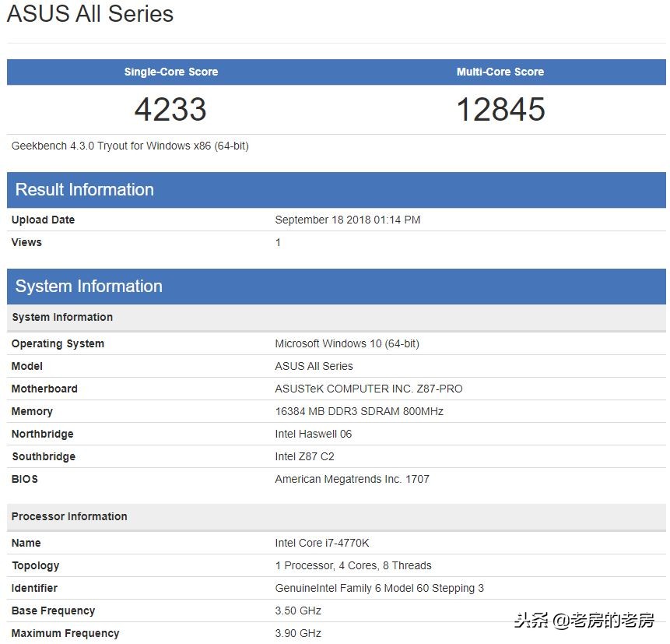
Task: Click the Geekbench 4.3.0 Tryout version text
Action: [130, 146]
